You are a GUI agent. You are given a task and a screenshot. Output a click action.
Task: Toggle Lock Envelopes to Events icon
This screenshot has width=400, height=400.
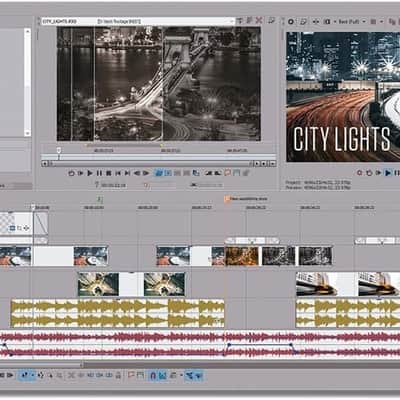[x=189, y=375]
